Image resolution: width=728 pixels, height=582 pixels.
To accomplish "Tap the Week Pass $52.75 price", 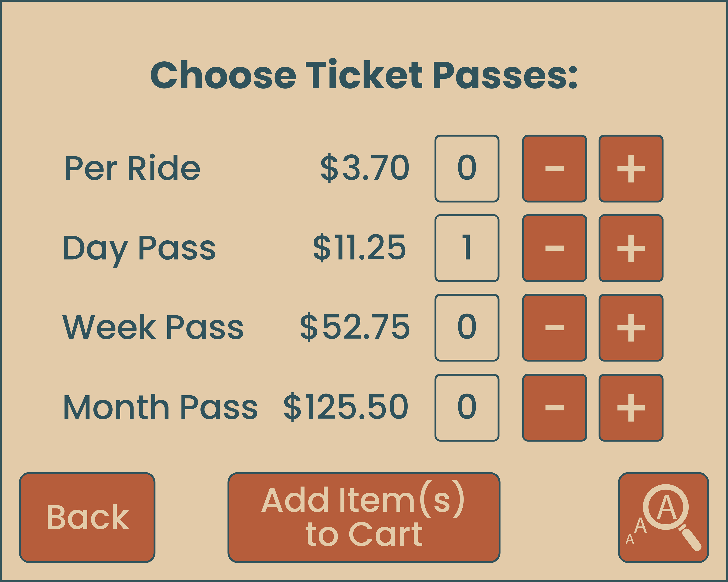I will point(355,327).
